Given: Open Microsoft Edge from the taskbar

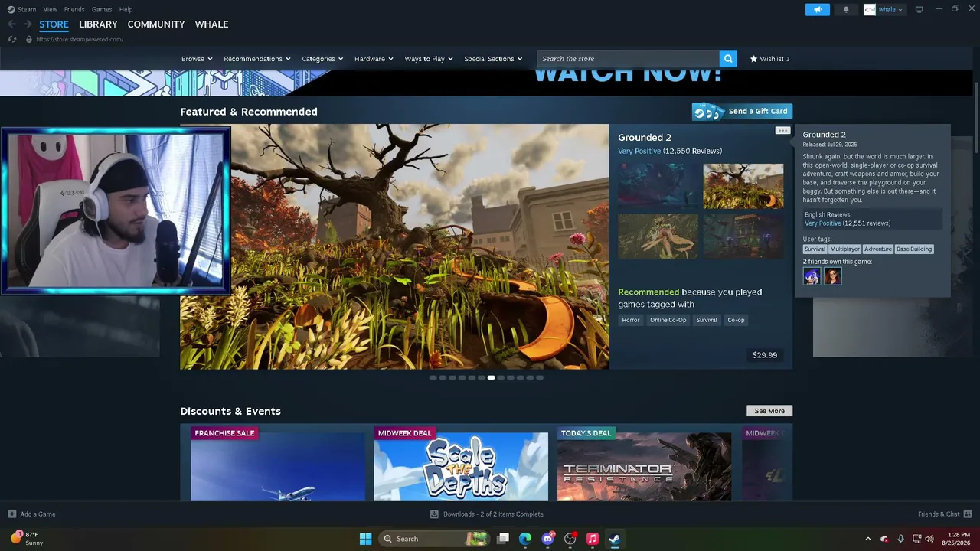Looking at the screenshot, I should coord(525,539).
